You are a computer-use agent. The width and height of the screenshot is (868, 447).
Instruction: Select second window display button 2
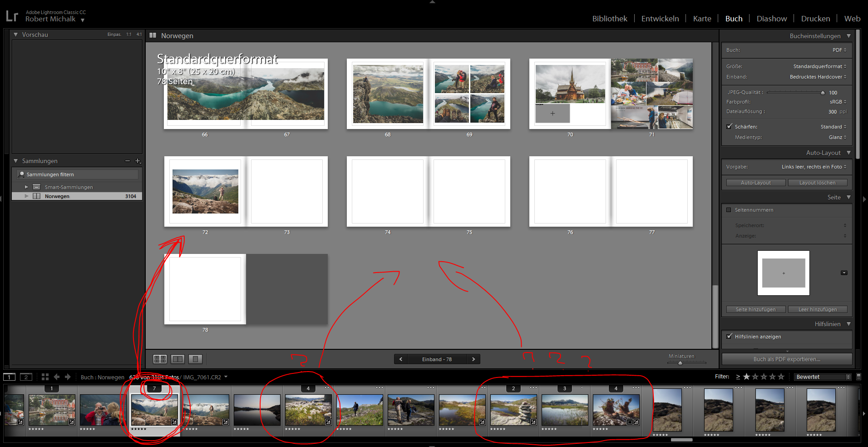pos(26,377)
